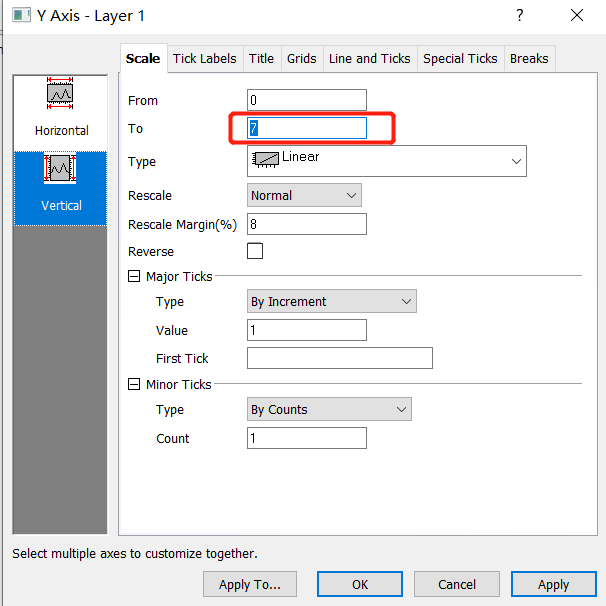This screenshot has width=606, height=606.
Task: Collapse the Major Ticks section
Action: [134, 276]
